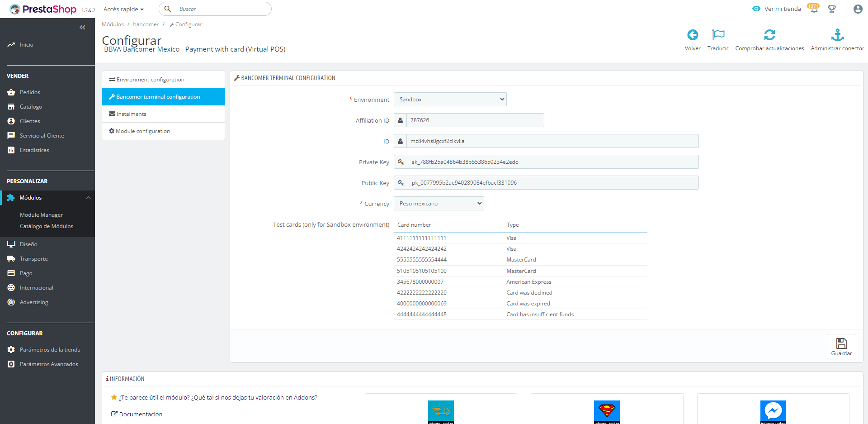This screenshot has height=424, width=868.
Task: Click the Parámetros de la tienda gear icon
Action: [x=11, y=350]
